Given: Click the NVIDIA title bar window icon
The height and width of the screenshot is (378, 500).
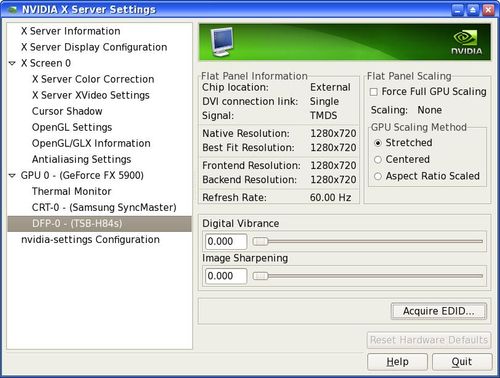Looking at the screenshot, I should coord(12,10).
